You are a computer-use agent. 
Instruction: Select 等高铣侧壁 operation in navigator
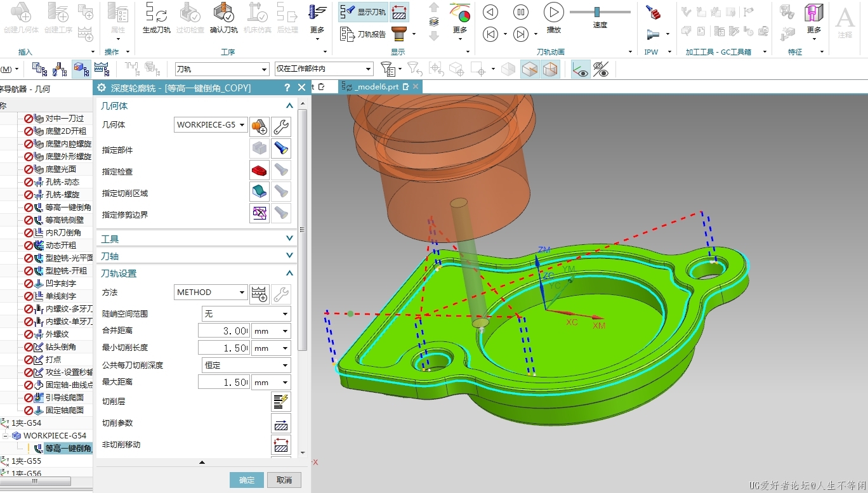65,220
